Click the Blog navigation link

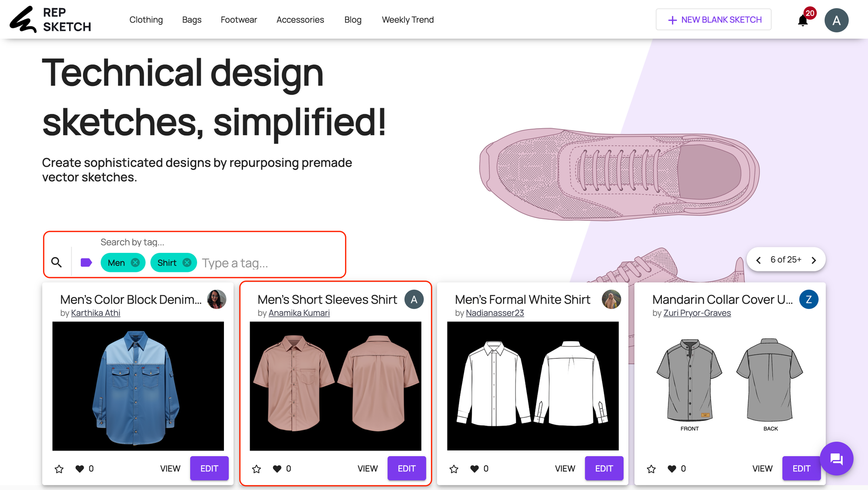(x=353, y=19)
